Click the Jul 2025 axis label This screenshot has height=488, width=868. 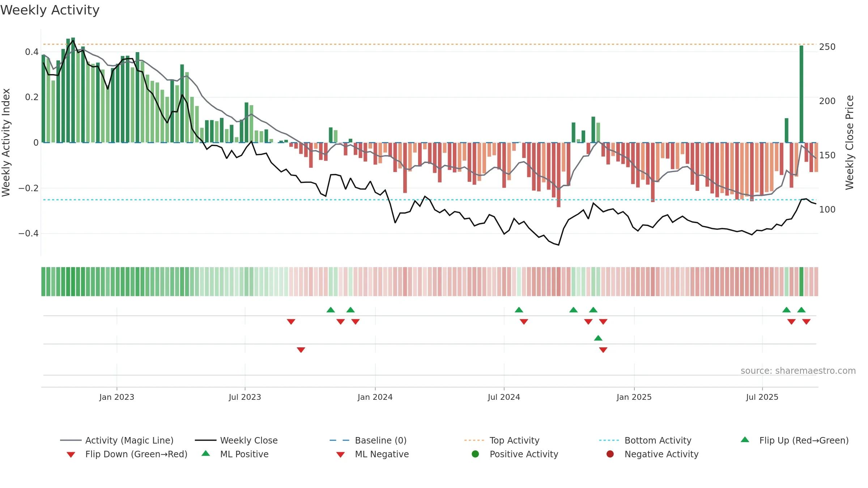[762, 397]
